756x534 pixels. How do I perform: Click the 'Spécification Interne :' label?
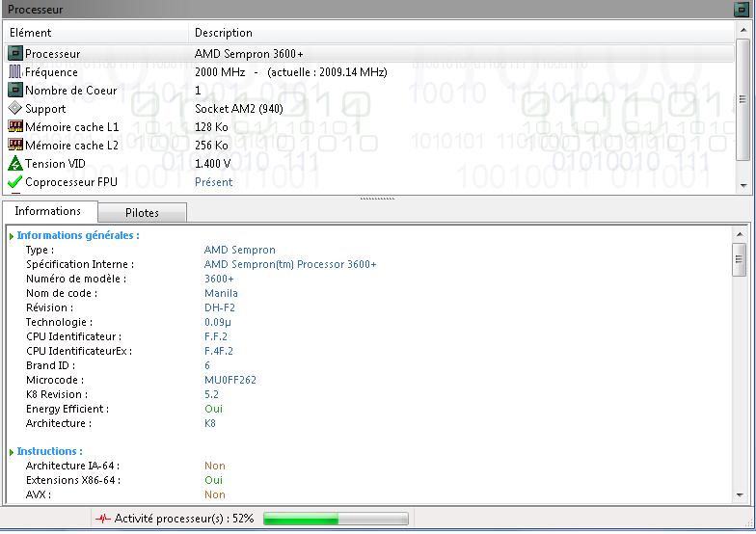pyautogui.click(x=80, y=264)
